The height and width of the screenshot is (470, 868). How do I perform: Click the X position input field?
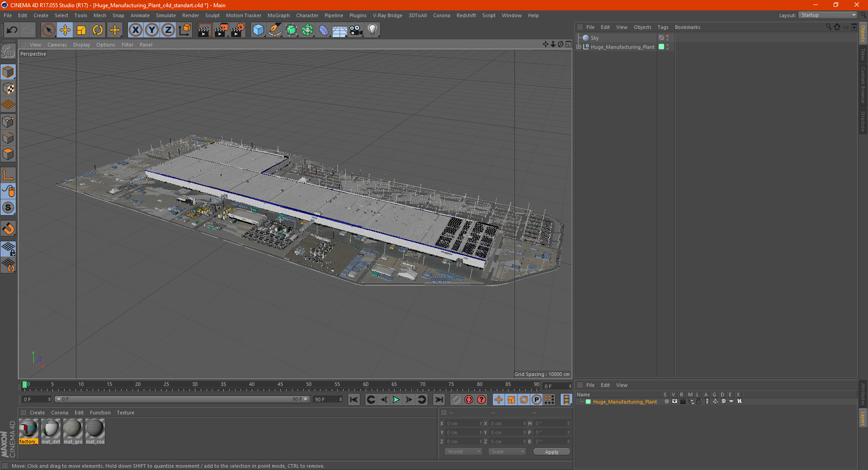coord(464,423)
